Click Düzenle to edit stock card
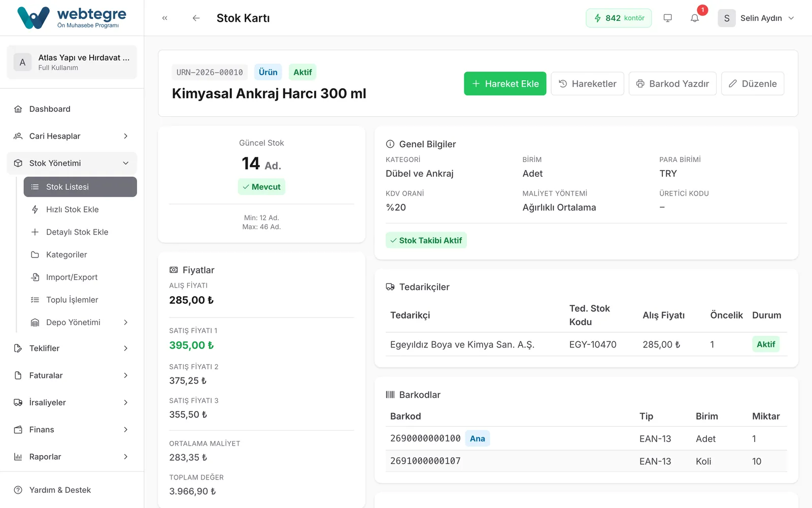The height and width of the screenshot is (508, 812). pyautogui.click(x=753, y=84)
